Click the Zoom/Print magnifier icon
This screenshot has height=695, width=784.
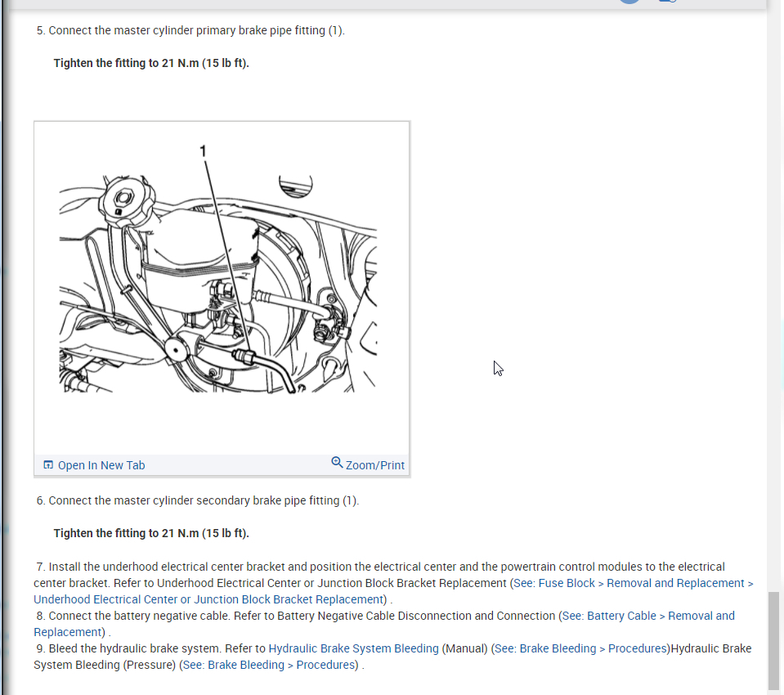point(337,463)
